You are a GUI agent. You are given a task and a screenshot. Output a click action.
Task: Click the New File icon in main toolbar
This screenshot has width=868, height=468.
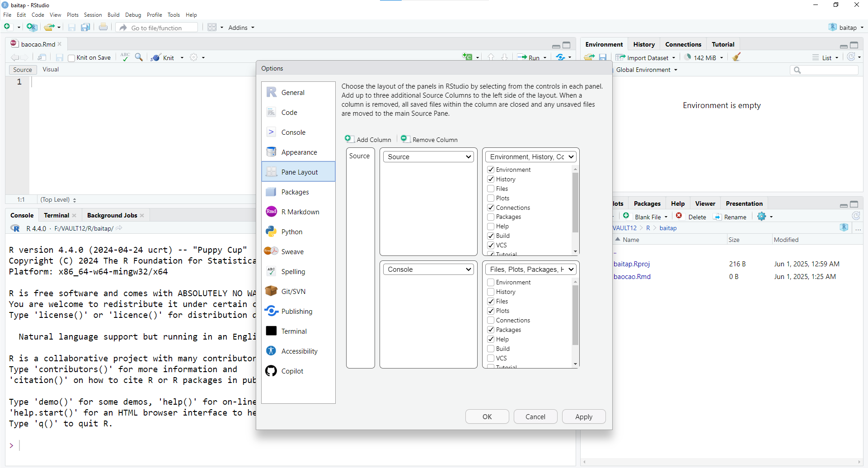click(7, 27)
